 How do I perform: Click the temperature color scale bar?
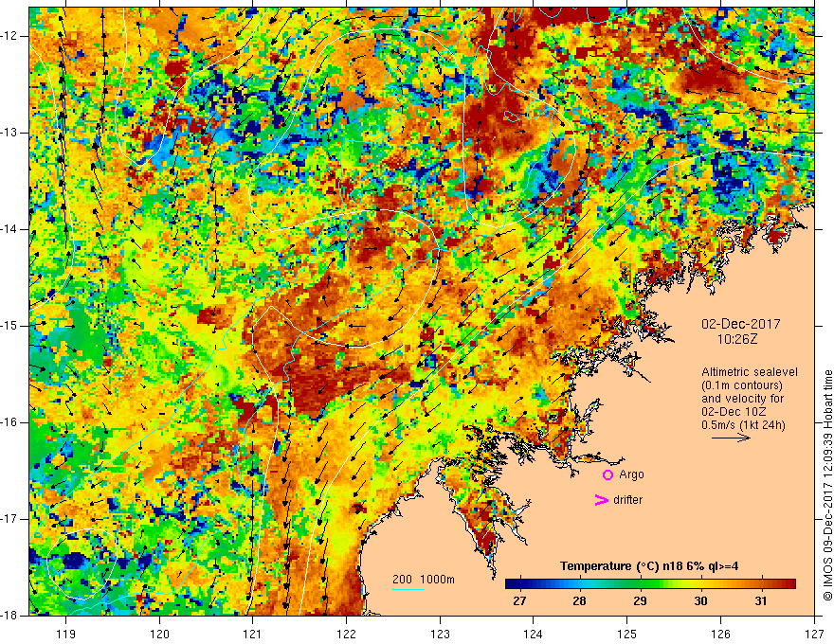(x=650, y=584)
